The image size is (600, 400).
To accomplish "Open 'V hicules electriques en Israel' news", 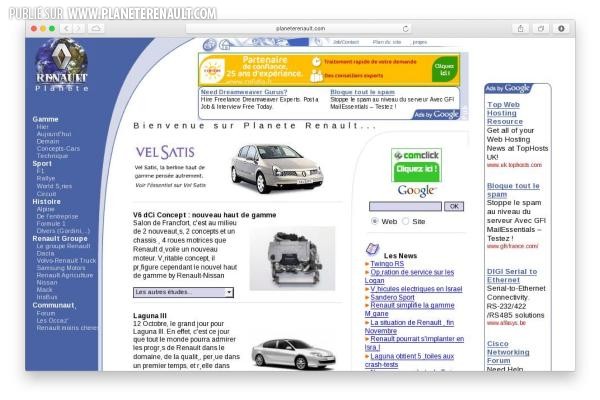I will point(416,289).
